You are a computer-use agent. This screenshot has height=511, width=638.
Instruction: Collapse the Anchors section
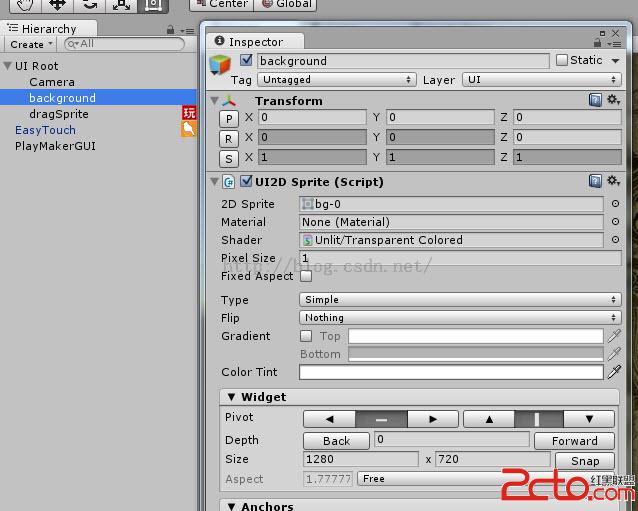pyautogui.click(x=232, y=506)
